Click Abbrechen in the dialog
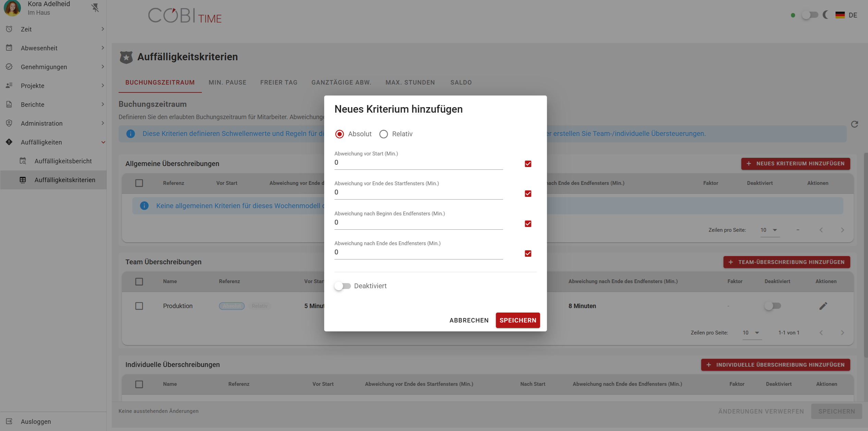The height and width of the screenshot is (431, 868). click(x=469, y=320)
